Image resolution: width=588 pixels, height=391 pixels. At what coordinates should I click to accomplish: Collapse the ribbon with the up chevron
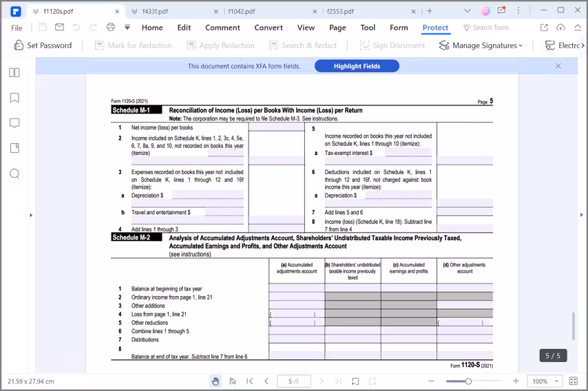tap(578, 28)
